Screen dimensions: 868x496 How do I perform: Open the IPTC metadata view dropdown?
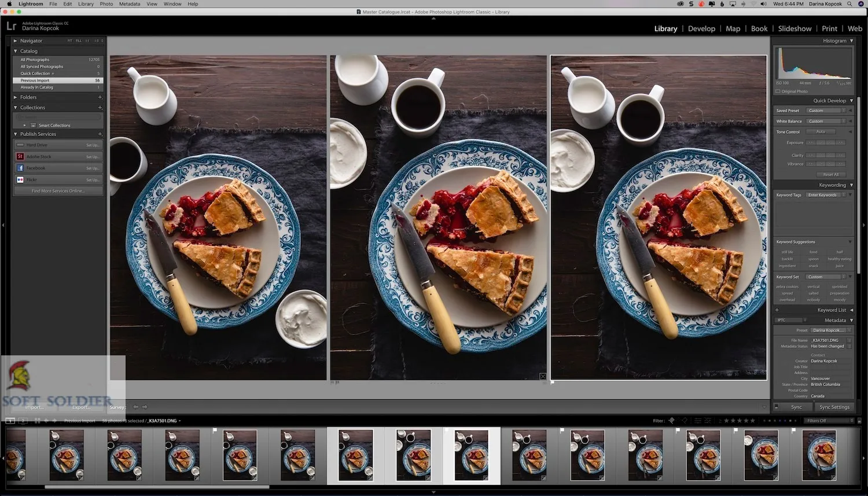point(791,320)
